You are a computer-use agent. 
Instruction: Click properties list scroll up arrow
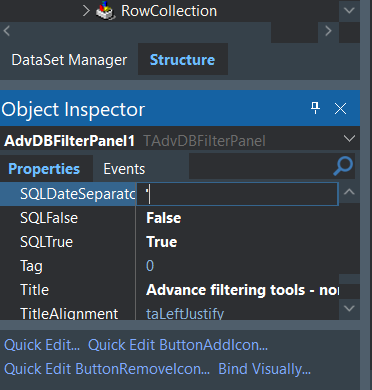point(349,192)
